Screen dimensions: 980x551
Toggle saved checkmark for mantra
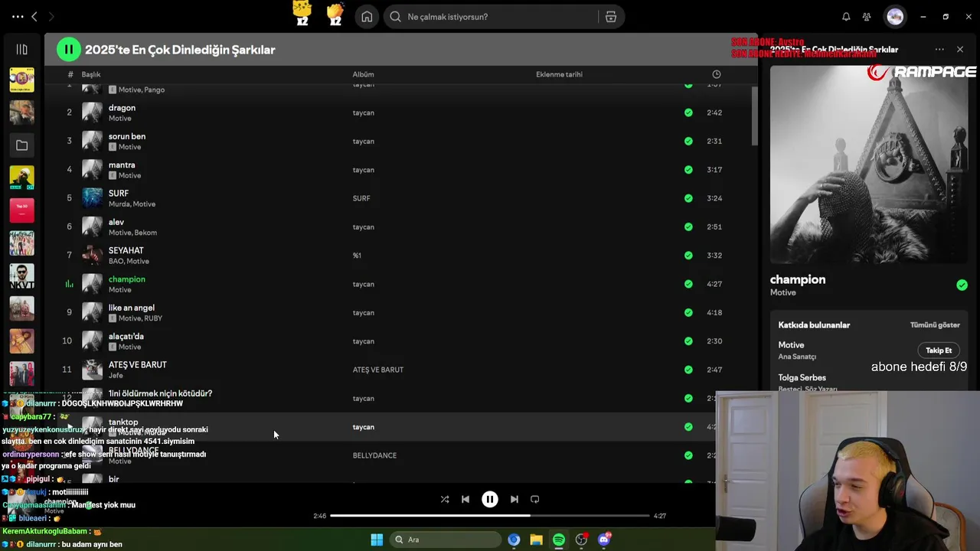coord(688,170)
